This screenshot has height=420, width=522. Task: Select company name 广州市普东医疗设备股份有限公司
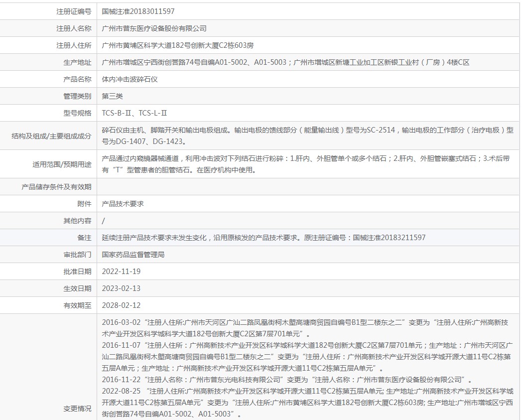[x=154, y=28]
